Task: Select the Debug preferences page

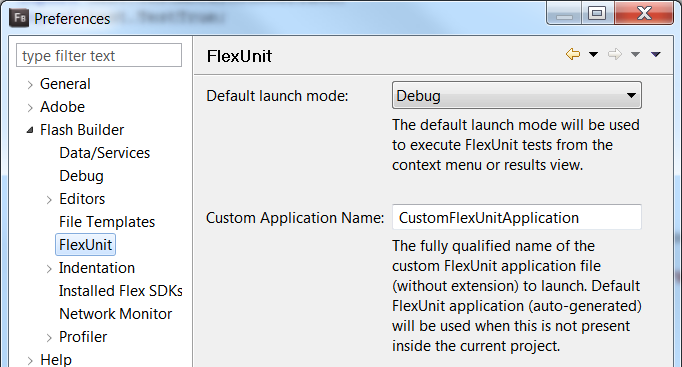Action: (x=81, y=176)
